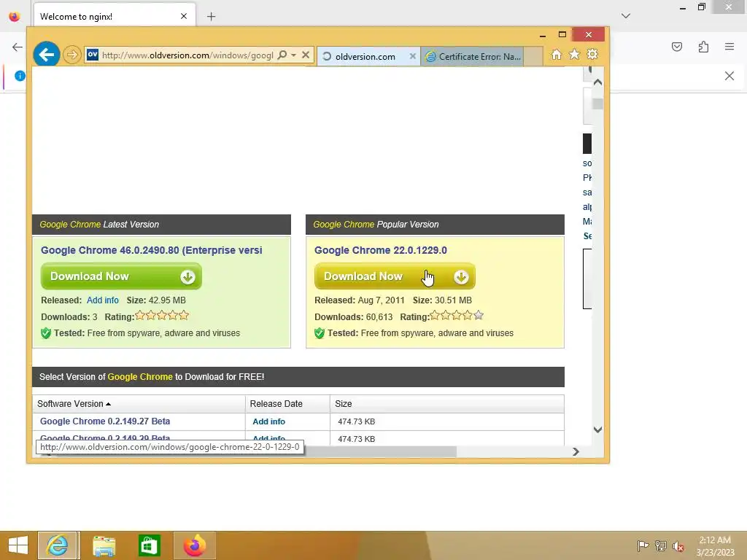
Task: Click the 474.73 KB size of 0.2.149.27 Beta
Action: (x=356, y=422)
